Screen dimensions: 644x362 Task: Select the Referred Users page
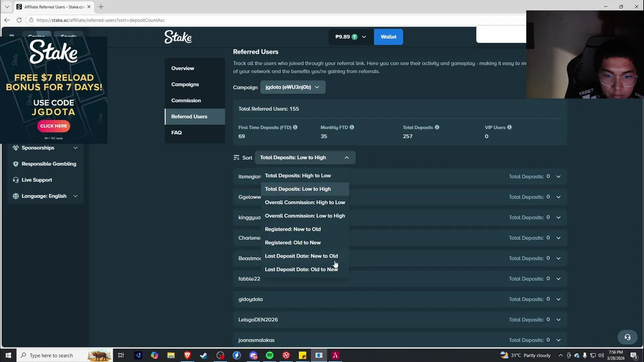point(195,117)
